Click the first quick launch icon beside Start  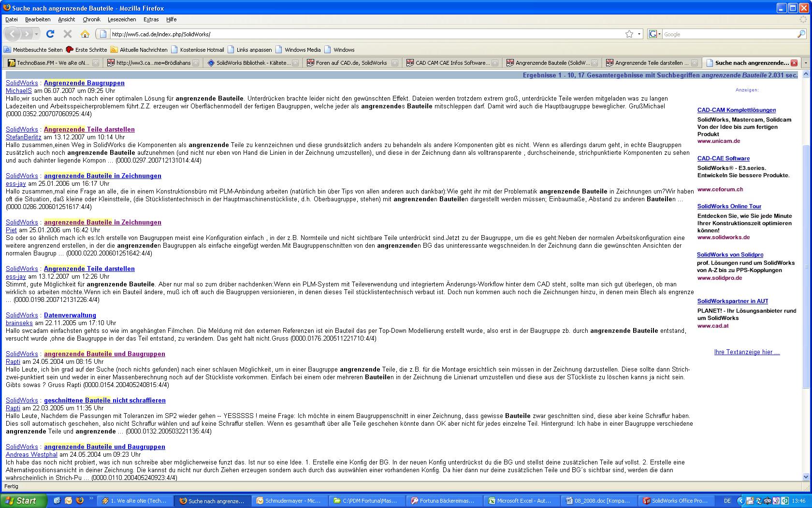(57, 501)
